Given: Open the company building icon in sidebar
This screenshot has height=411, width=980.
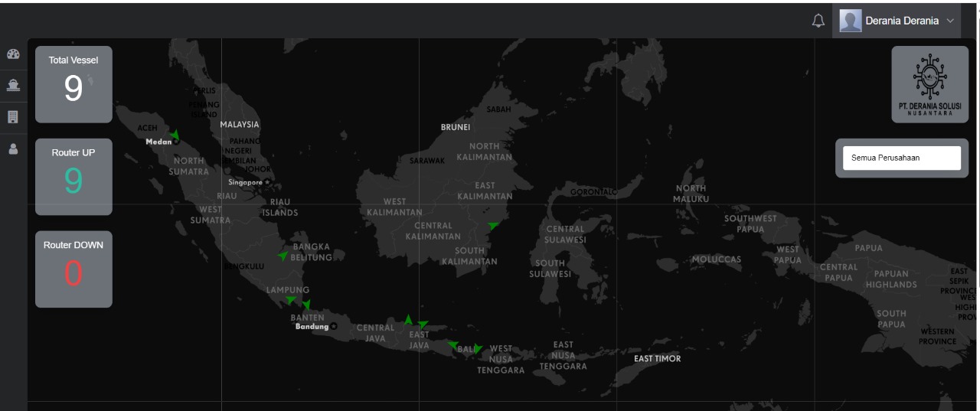Looking at the screenshot, I should pyautogui.click(x=13, y=118).
